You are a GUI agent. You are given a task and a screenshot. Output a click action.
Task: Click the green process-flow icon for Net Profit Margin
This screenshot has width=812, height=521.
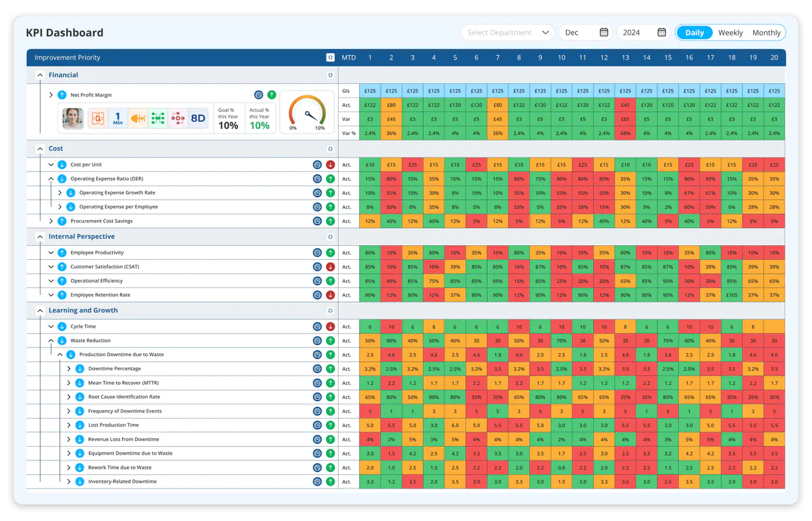pyautogui.click(x=158, y=117)
